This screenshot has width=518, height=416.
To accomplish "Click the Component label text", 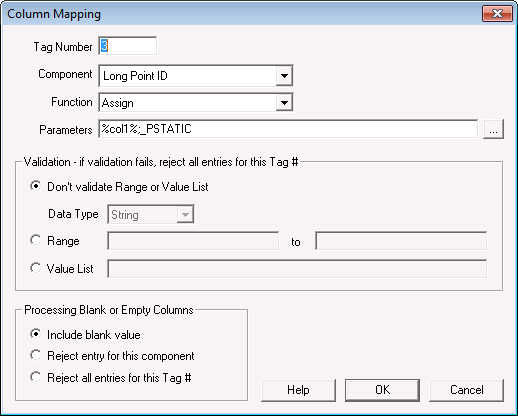I will (x=65, y=74).
